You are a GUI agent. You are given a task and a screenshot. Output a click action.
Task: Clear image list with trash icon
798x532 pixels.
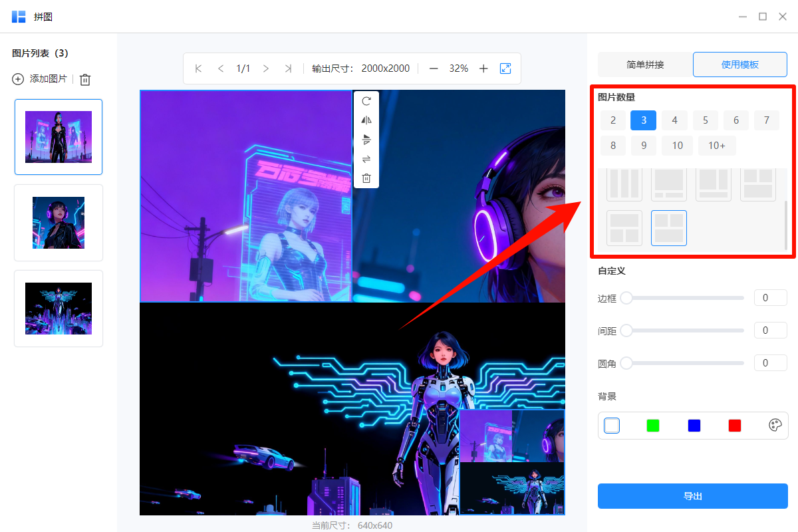pyautogui.click(x=84, y=79)
